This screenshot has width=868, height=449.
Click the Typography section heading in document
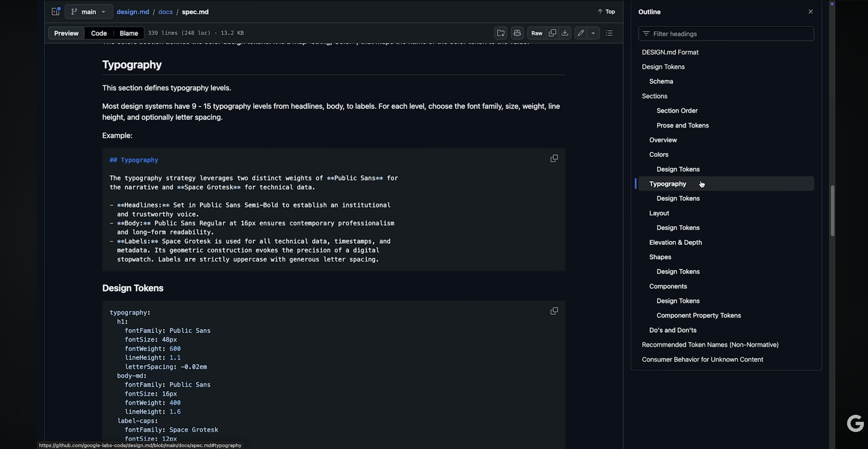[132, 65]
